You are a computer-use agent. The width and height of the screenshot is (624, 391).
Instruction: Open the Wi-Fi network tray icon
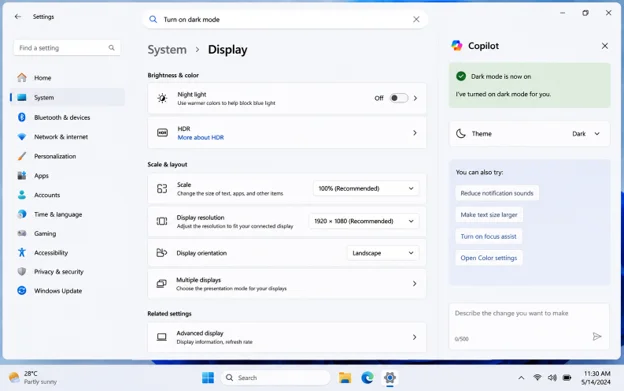tap(537, 377)
